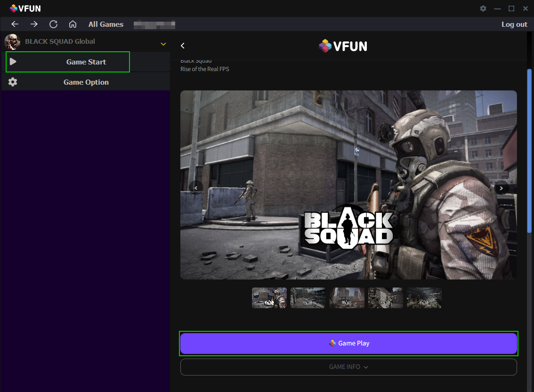Open Game Option settings
This screenshot has height=392, width=534.
pyautogui.click(x=86, y=82)
